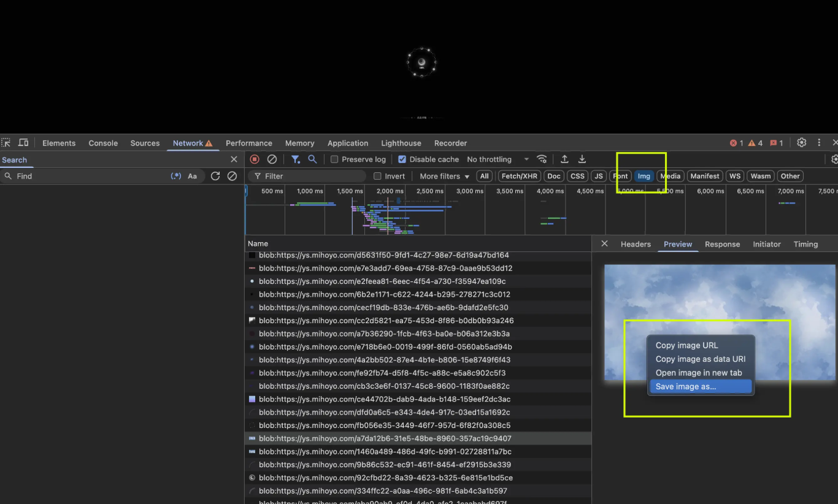The height and width of the screenshot is (504, 838).
Task: Open DevTools settings gear
Action: tap(802, 142)
